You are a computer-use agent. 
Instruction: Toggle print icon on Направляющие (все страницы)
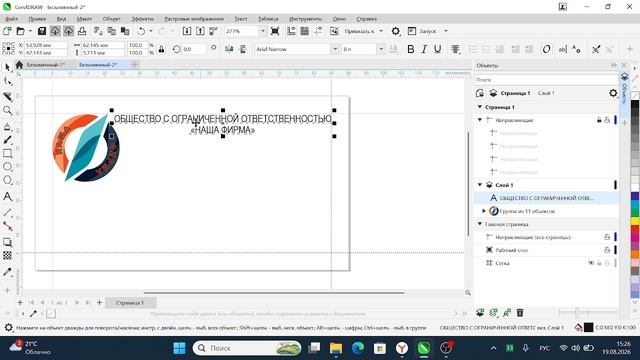pyautogui.click(x=607, y=237)
